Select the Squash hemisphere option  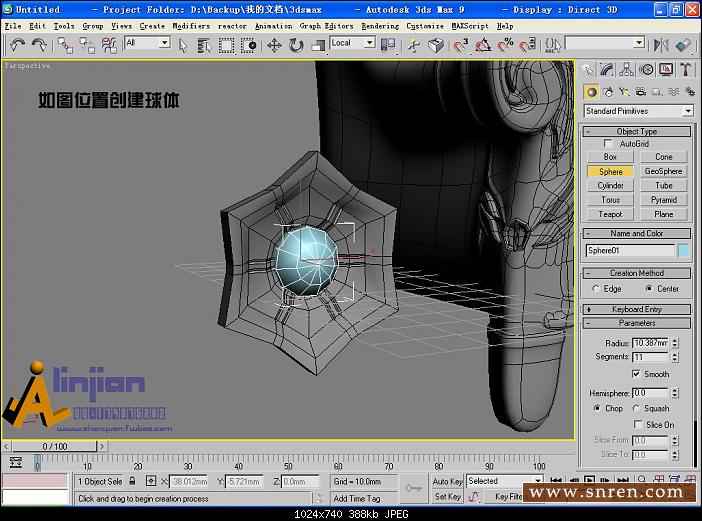pyautogui.click(x=636, y=408)
